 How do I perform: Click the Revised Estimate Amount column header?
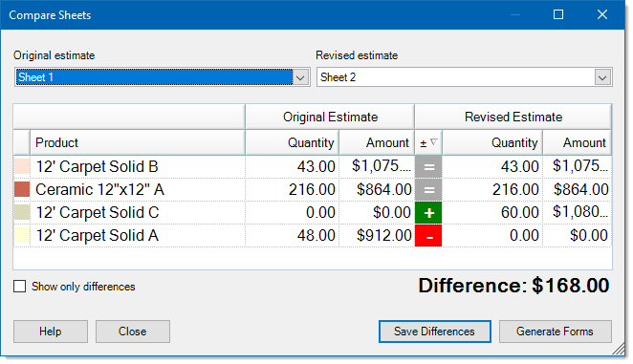tap(578, 142)
